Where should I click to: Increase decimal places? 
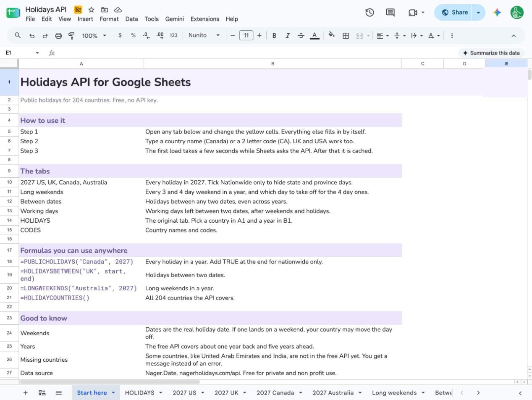coord(160,36)
